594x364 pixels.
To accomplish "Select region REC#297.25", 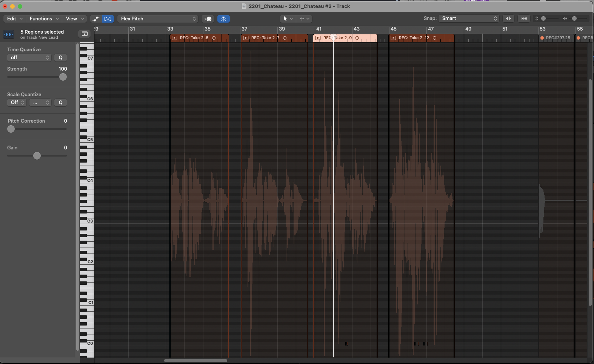I will tap(557, 38).
